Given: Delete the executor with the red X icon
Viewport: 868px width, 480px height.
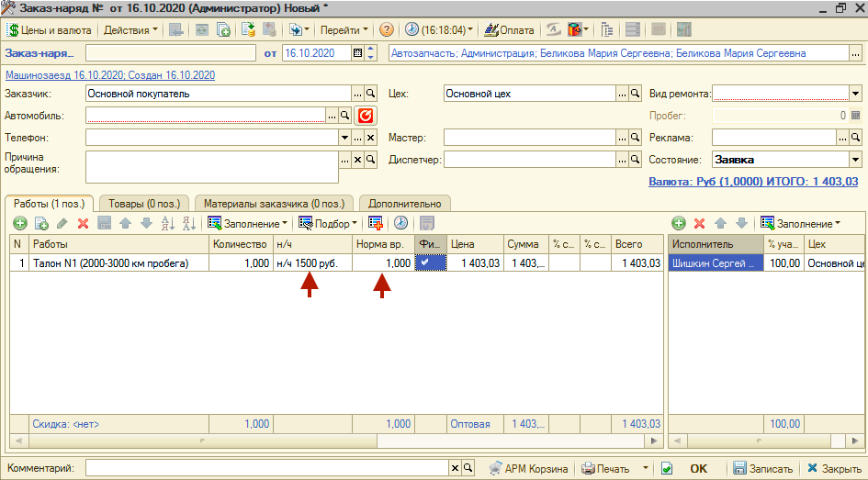Looking at the screenshot, I should click(700, 223).
